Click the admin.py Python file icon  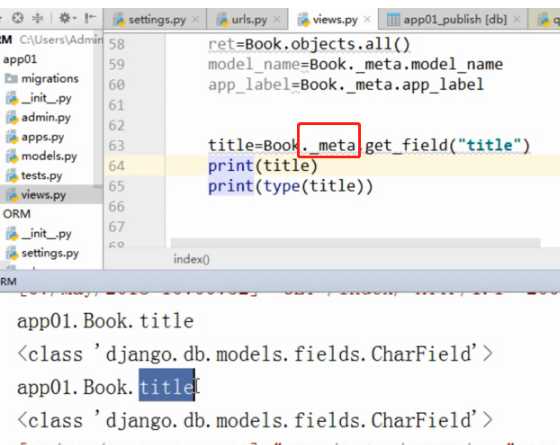[12, 117]
